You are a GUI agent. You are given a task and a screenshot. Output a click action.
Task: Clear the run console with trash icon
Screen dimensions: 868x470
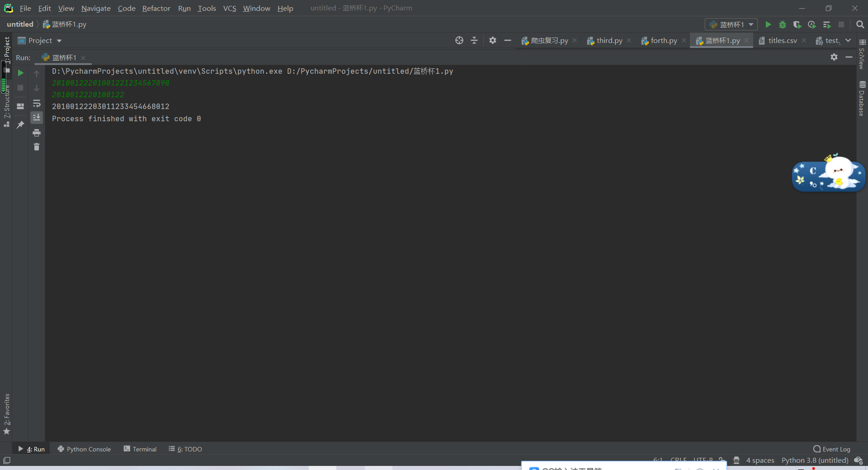(x=37, y=147)
